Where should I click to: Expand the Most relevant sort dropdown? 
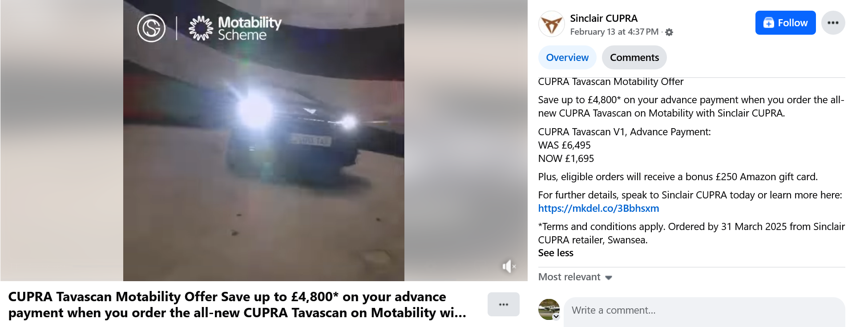pos(575,277)
